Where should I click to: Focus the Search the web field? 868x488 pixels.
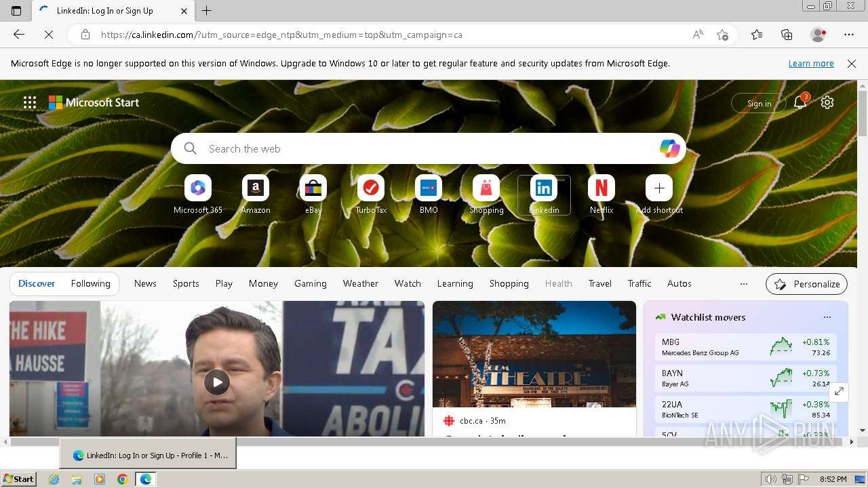pyautogui.click(x=427, y=148)
